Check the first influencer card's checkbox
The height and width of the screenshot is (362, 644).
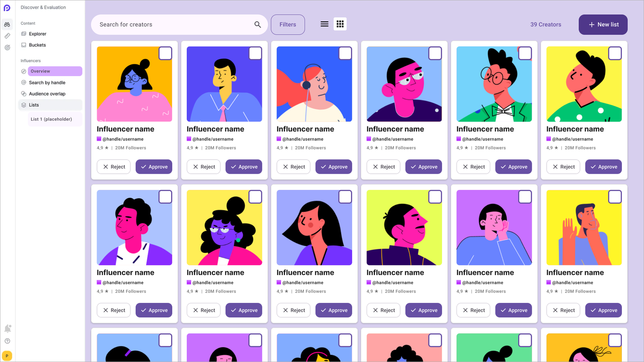point(165,53)
